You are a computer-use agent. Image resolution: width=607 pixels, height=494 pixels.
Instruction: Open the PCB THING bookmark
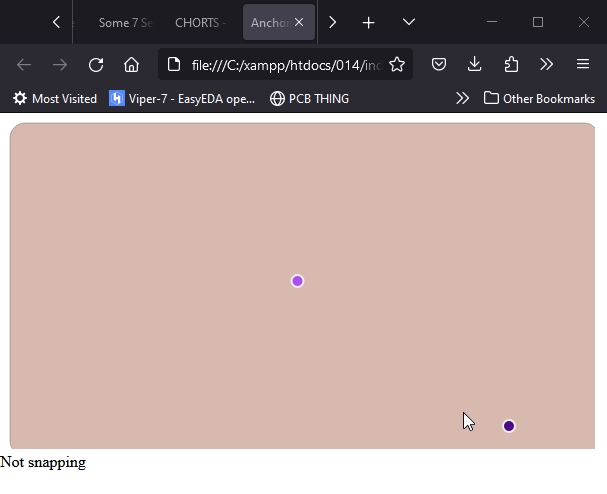point(309,99)
